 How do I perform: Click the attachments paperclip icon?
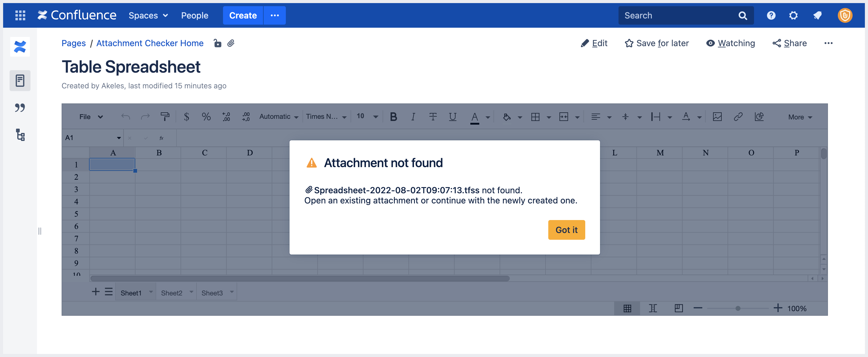click(x=231, y=43)
